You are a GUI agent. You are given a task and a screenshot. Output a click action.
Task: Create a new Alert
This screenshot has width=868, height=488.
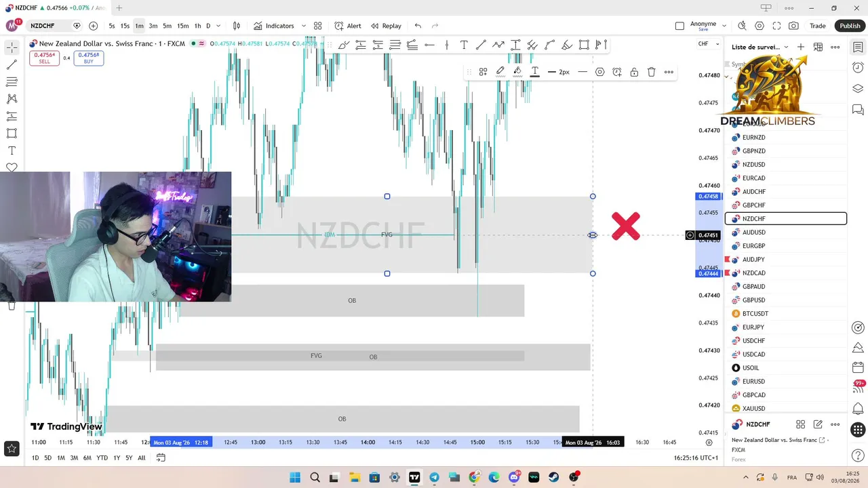tap(348, 26)
